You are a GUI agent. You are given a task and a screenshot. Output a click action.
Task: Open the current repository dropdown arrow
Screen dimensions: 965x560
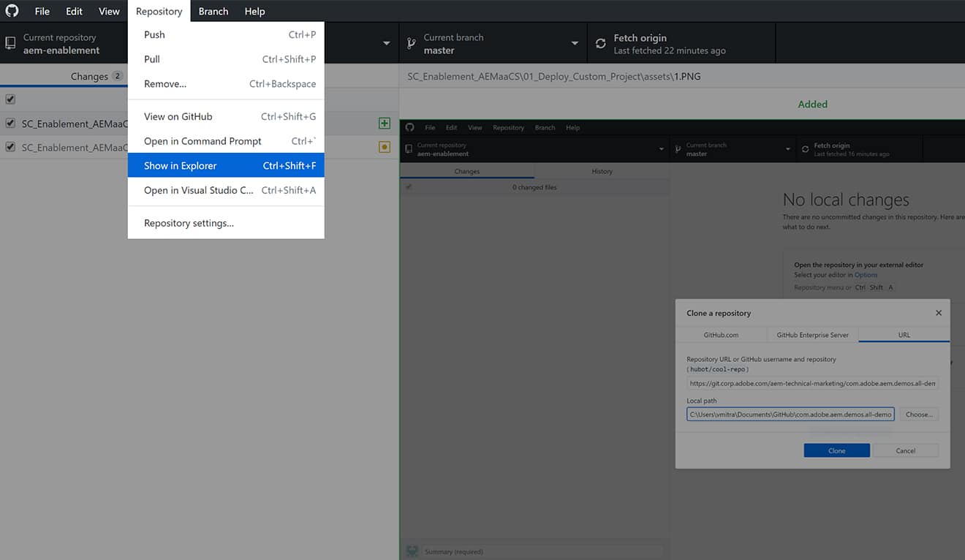click(x=386, y=42)
